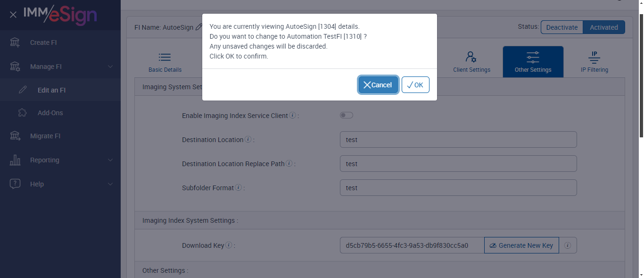Click info icon beside Enable Imaging Index Service Client
The width and height of the screenshot is (644, 278).
[292, 116]
